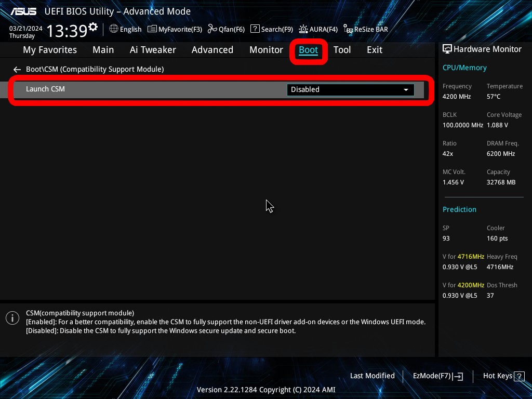Click the 1.456 V MC voltage value
532x399 pixels.
(x=453, y=182)
